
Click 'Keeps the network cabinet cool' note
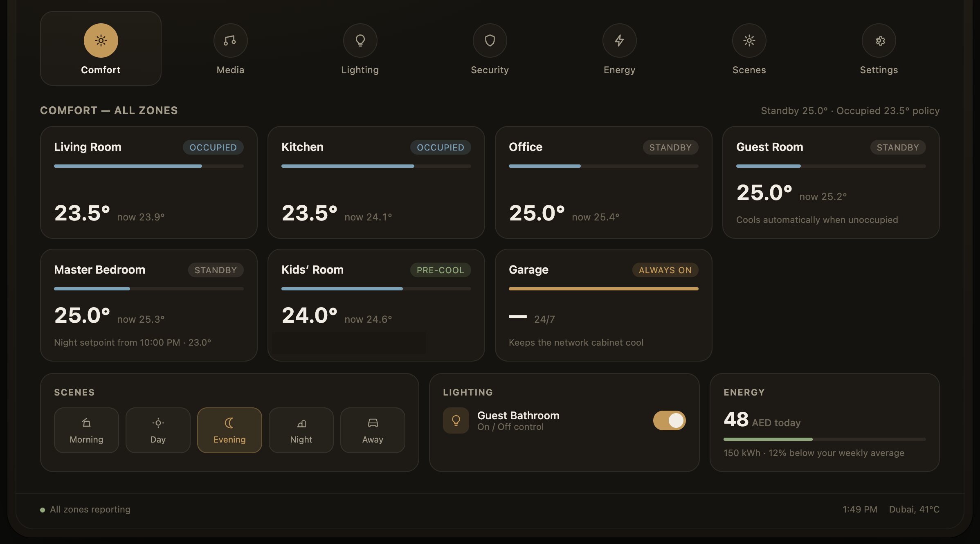[576, 342]
